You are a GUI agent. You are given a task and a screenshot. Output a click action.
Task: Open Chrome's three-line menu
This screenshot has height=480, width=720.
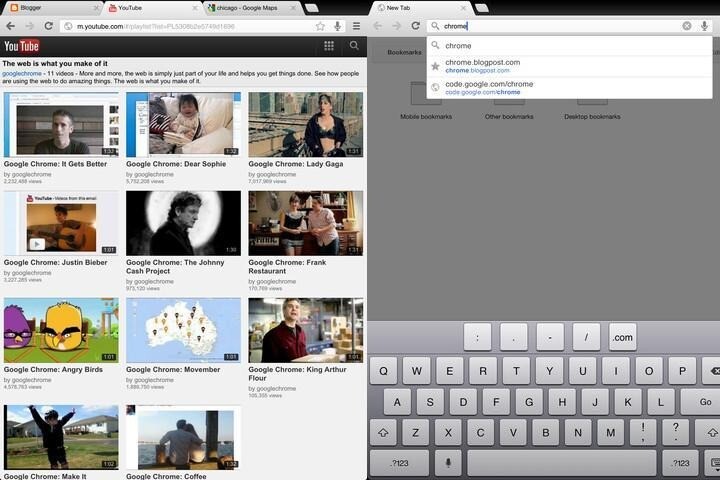click(x=356, y=27)
